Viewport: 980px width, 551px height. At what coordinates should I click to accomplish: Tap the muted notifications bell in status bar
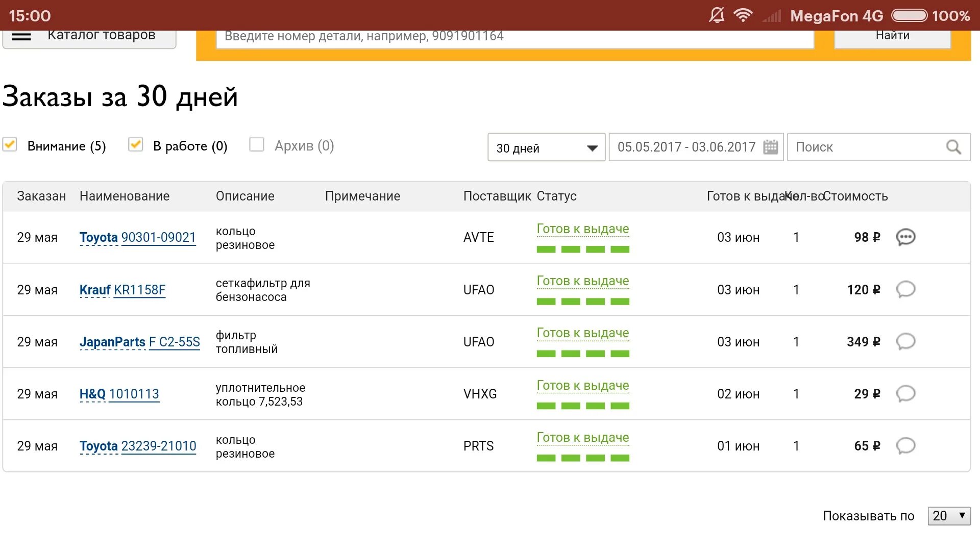tap(717, 15)
